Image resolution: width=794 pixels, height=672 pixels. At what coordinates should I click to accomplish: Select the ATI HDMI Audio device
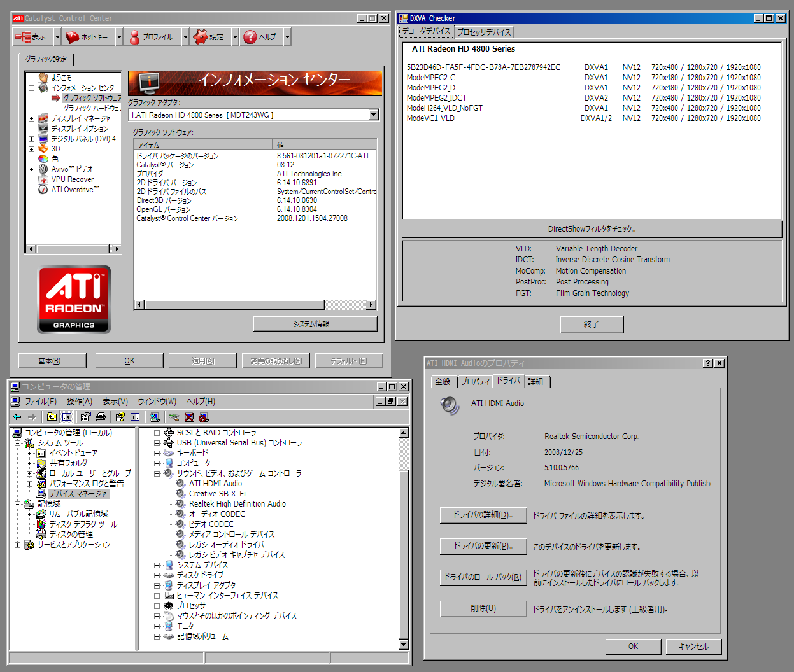[x=215, y=484]
